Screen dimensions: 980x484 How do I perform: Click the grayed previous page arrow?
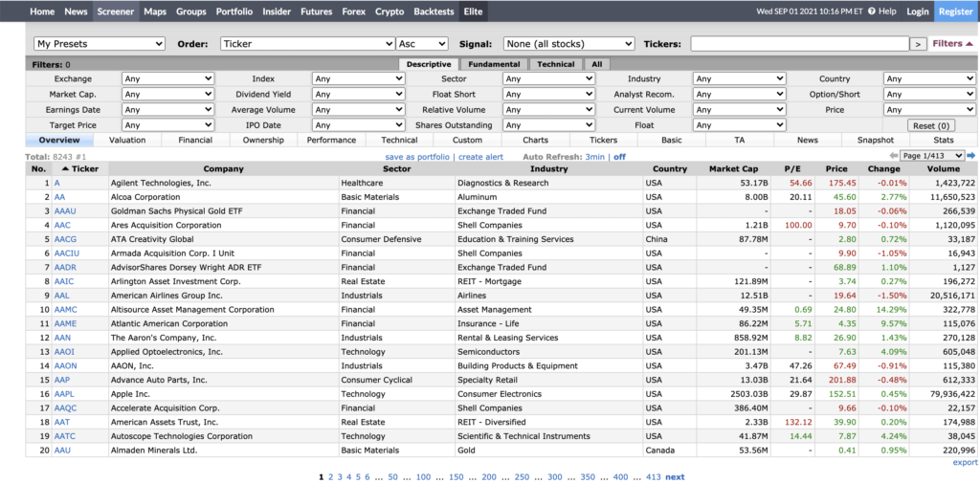coord(894,156)
